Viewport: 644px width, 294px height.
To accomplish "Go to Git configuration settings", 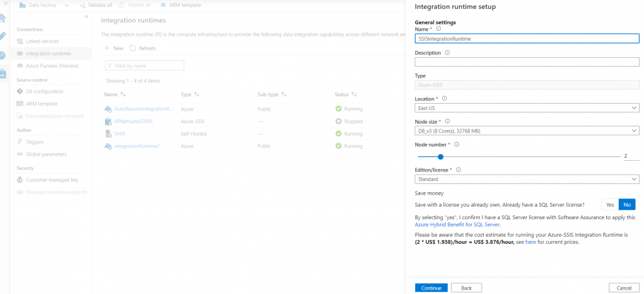I will coord(45,92).
